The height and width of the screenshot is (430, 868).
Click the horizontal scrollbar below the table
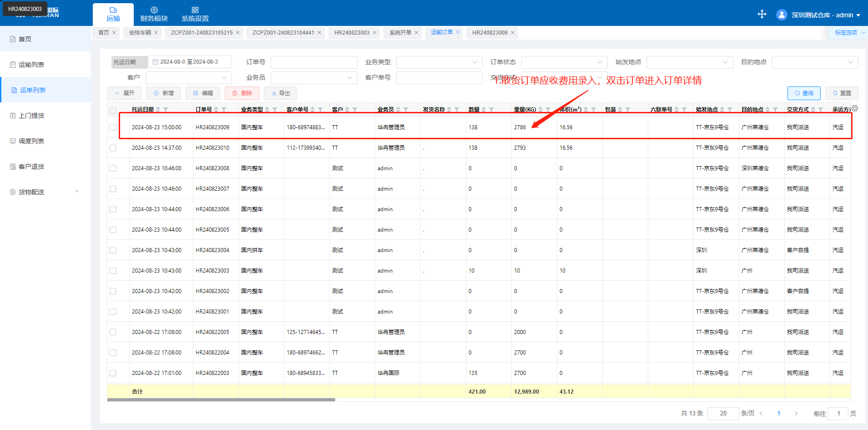pos(221,400)
